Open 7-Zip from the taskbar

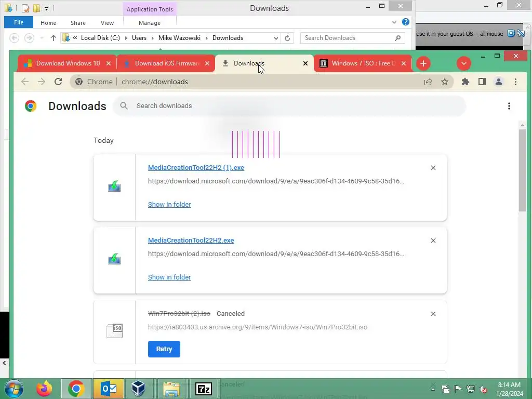(204, 389)
